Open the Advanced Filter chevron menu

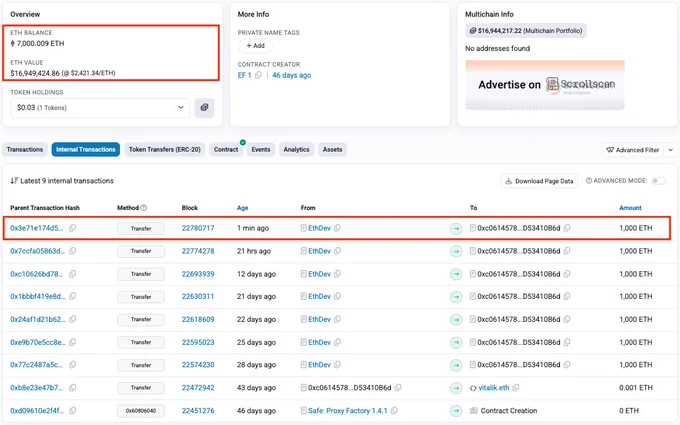670,150
